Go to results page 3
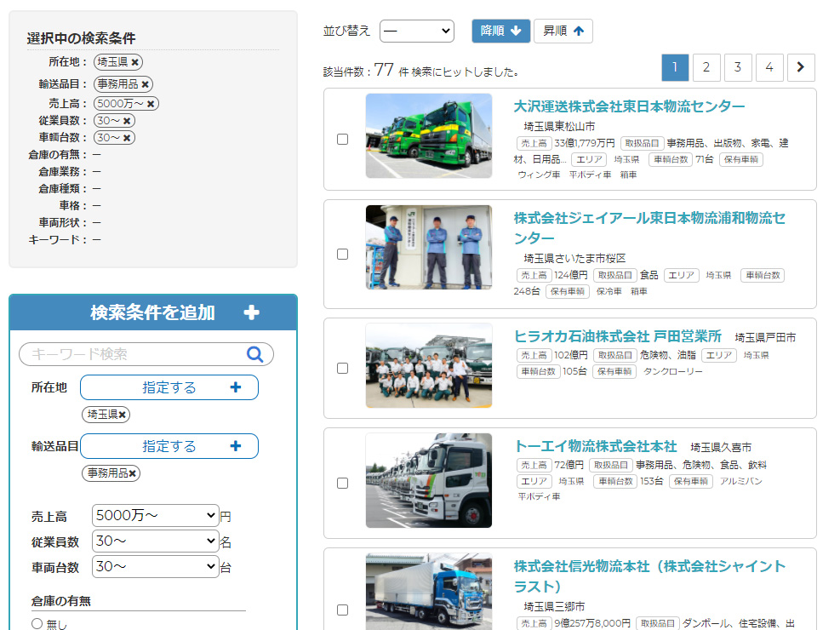Image resolution: width=840 pixels, height=630 pixels. 738,67
